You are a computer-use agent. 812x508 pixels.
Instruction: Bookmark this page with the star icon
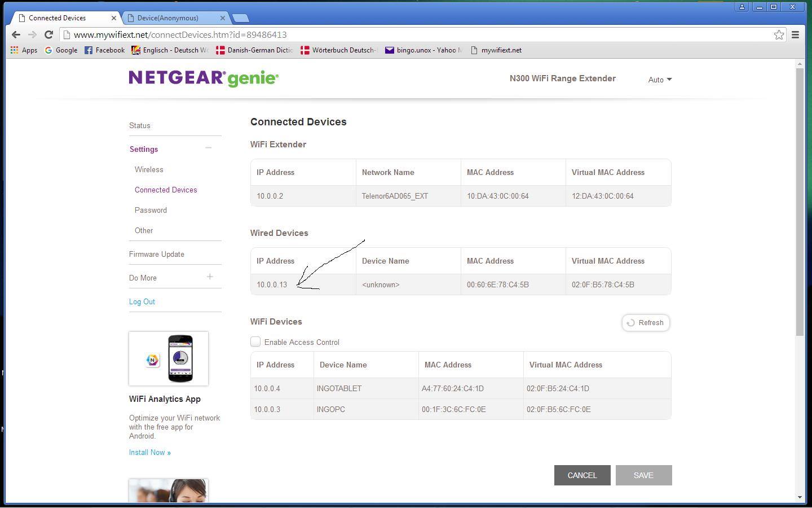779,35
